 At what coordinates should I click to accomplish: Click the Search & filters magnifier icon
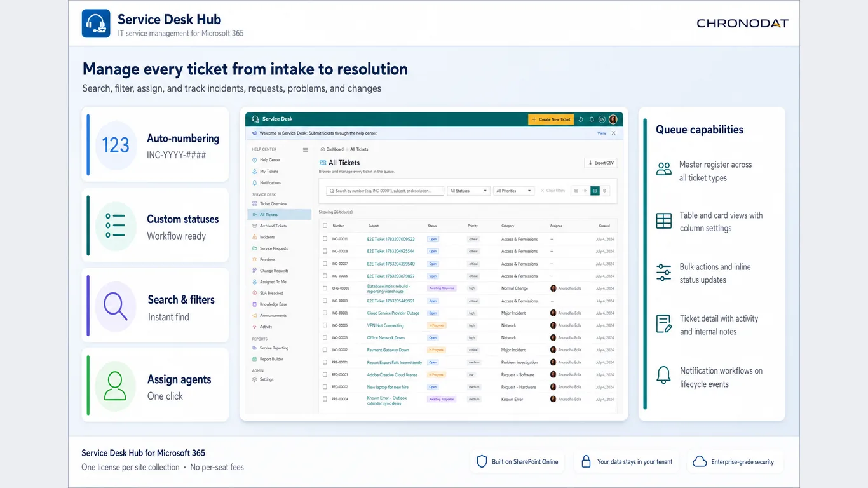[x=116, y=306]
